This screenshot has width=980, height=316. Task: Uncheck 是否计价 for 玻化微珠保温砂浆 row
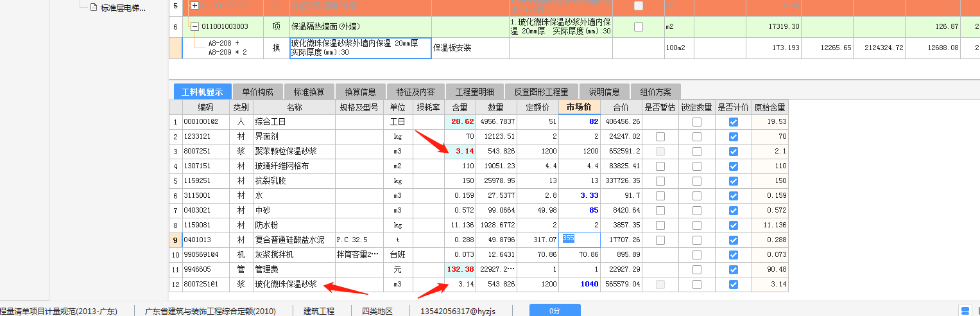(734, 284)
